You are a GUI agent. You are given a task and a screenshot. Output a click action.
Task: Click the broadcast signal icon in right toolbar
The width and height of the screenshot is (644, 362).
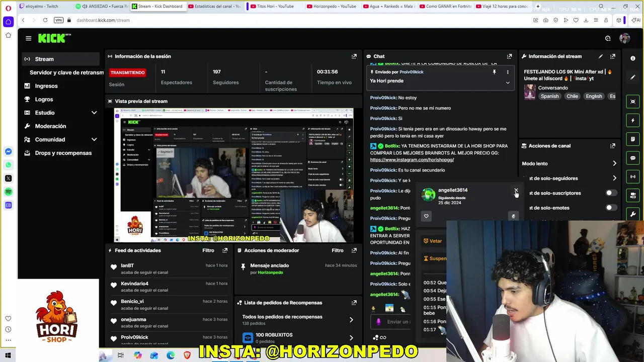pos(633,176)
